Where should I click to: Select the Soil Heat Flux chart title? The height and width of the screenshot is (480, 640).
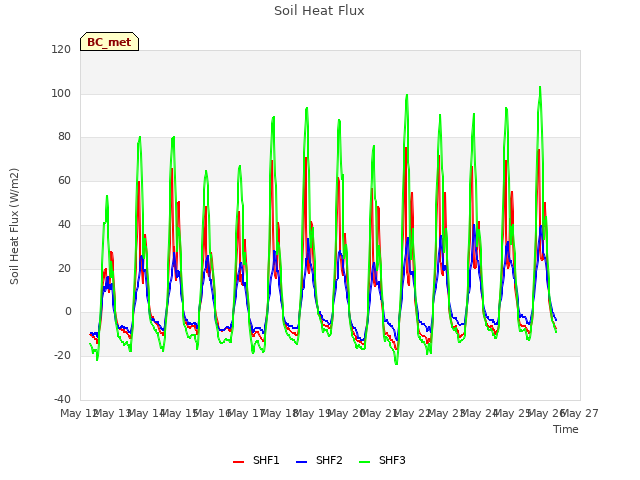click(x=319, y=11)
